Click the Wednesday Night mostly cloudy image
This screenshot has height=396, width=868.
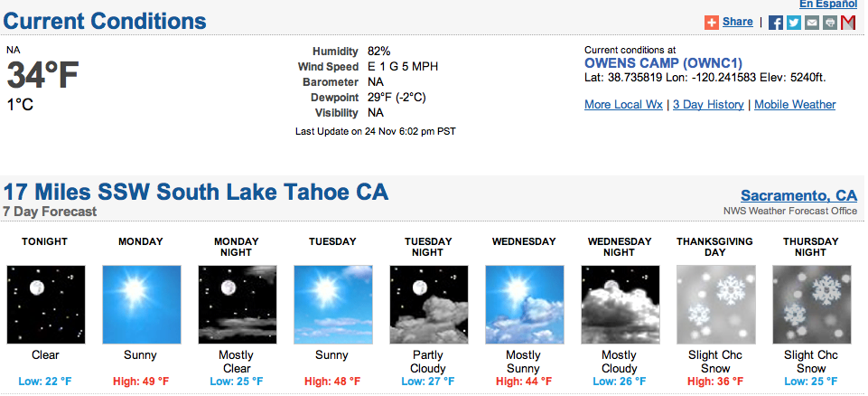click(621, 305)
